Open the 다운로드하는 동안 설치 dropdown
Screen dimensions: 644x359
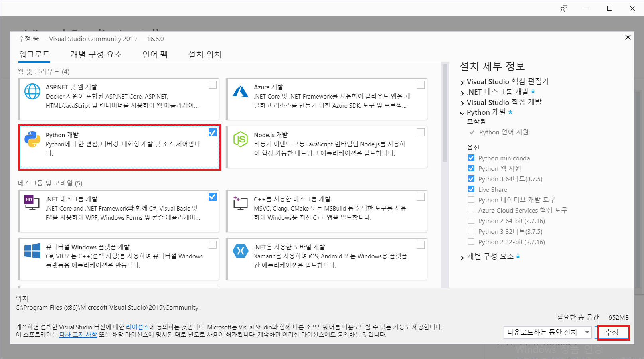point(547,332)
